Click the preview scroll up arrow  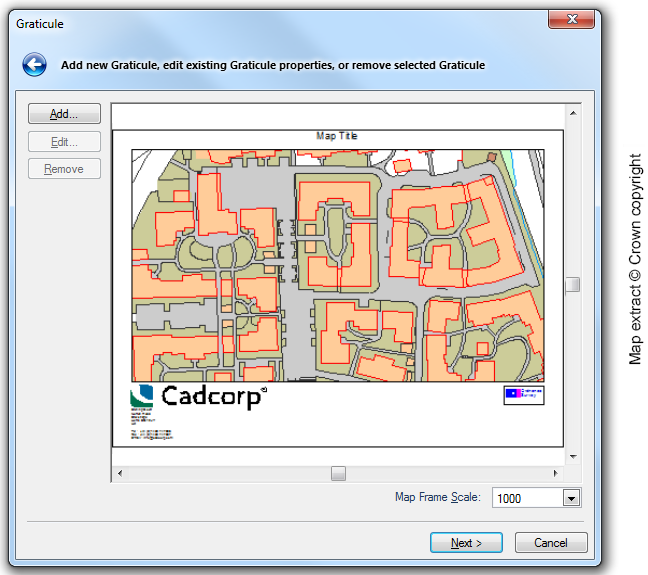[573, 112]
